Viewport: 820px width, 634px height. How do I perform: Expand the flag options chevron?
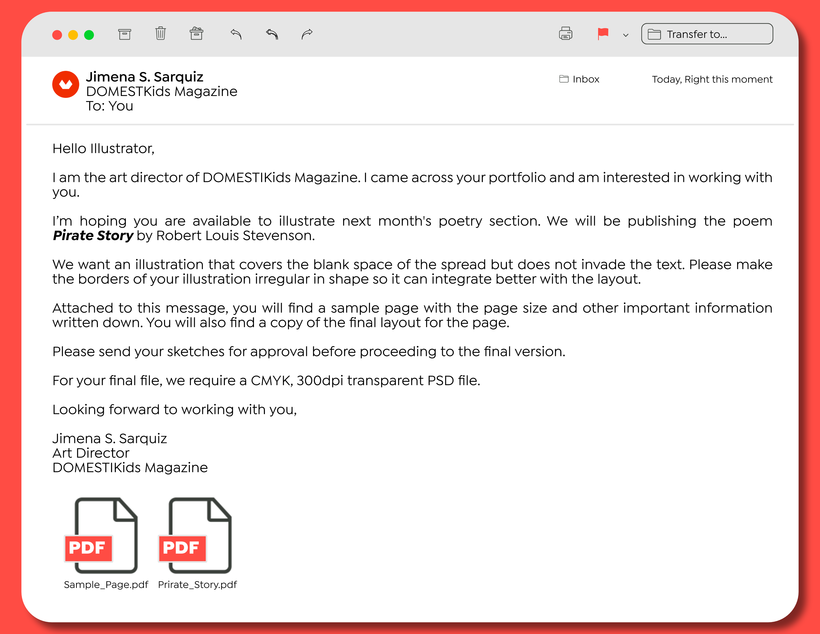[626, 35]
